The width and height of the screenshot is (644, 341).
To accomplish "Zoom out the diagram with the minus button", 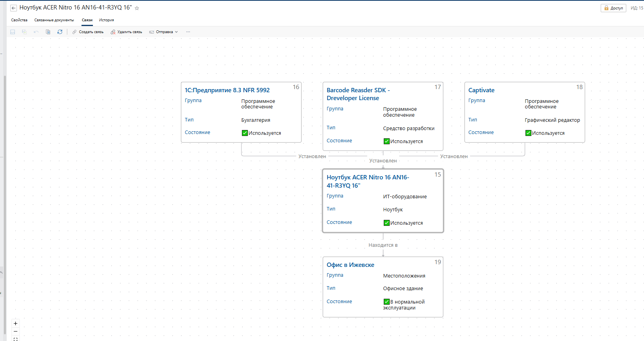I will coord(15,332).
